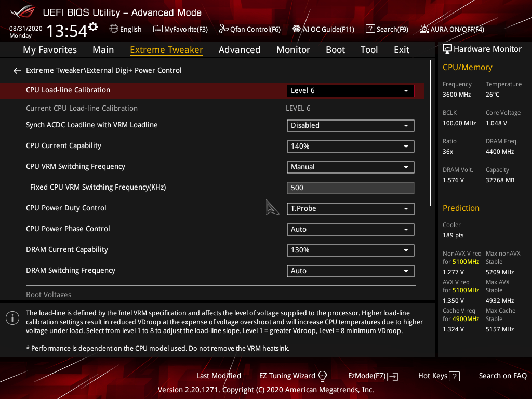Open the Tool tab

(x=369, y=50)
